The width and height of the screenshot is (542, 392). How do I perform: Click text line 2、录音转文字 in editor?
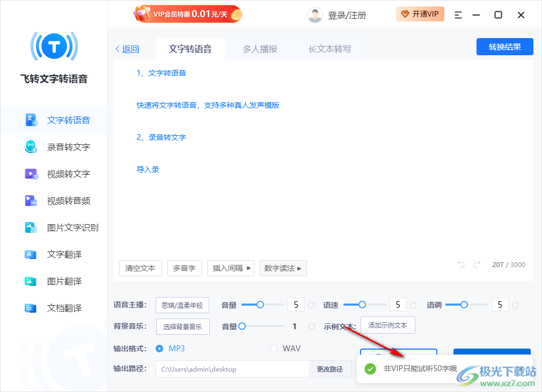click(x=161, y=137)
